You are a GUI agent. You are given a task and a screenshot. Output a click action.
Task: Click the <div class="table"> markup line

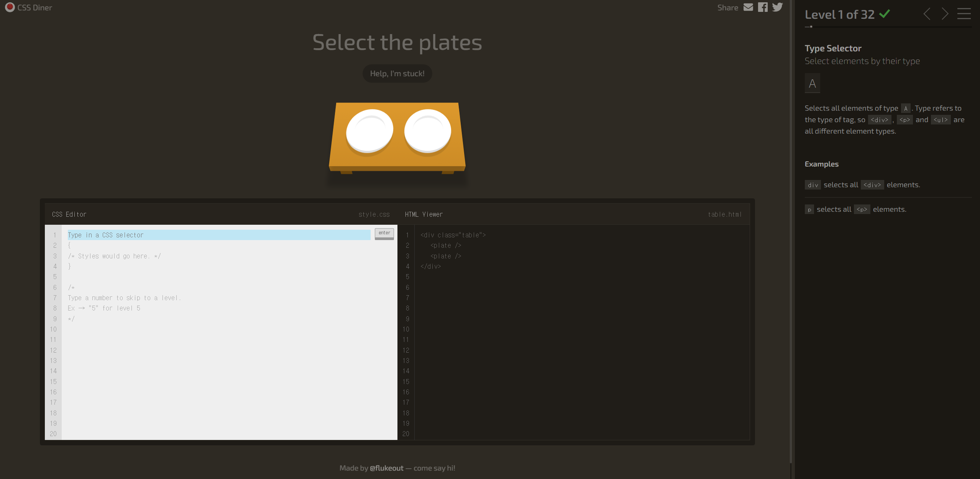tap(453, 235)
